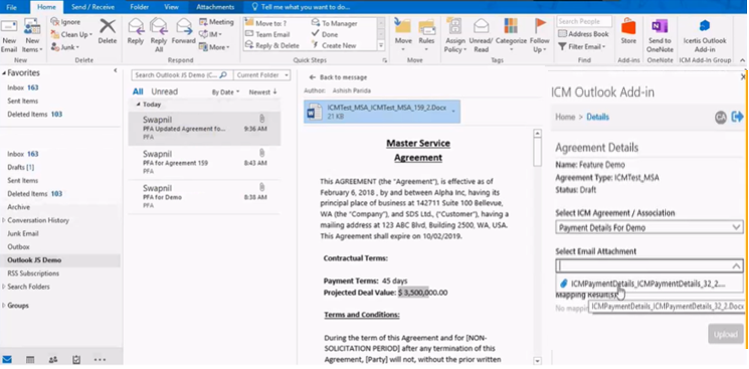The image size is (749, 369).
Task: Click Tell me what you want to do
Action: click(x=301, y=7)
